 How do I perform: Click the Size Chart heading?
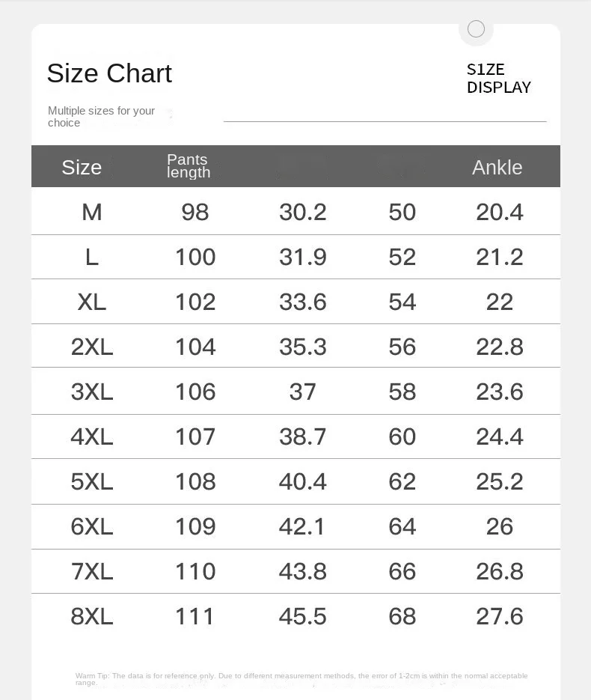coord(109,73)
